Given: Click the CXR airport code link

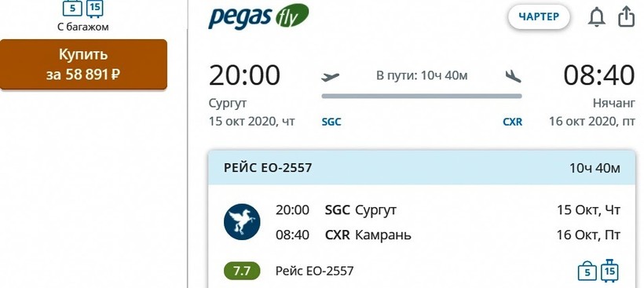Looking at the screenshot, I should (x=513, y=122).
